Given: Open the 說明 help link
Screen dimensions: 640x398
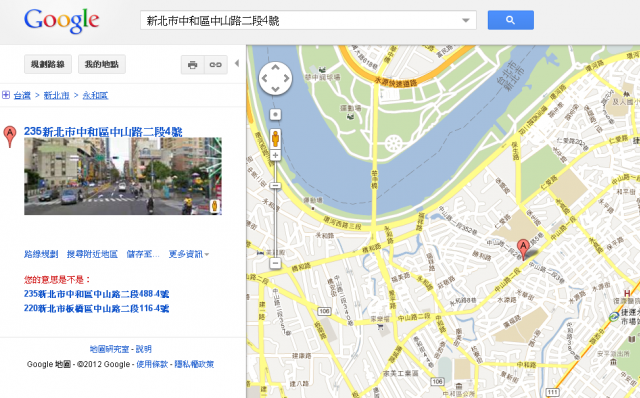Looking at the screenshot, I should pyautogui.click(x=144, y=349).
